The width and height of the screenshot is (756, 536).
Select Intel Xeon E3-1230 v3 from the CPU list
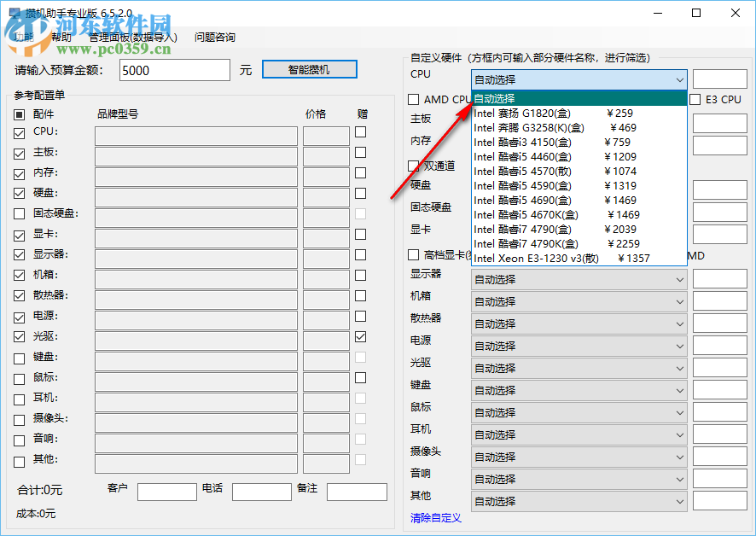555,258
